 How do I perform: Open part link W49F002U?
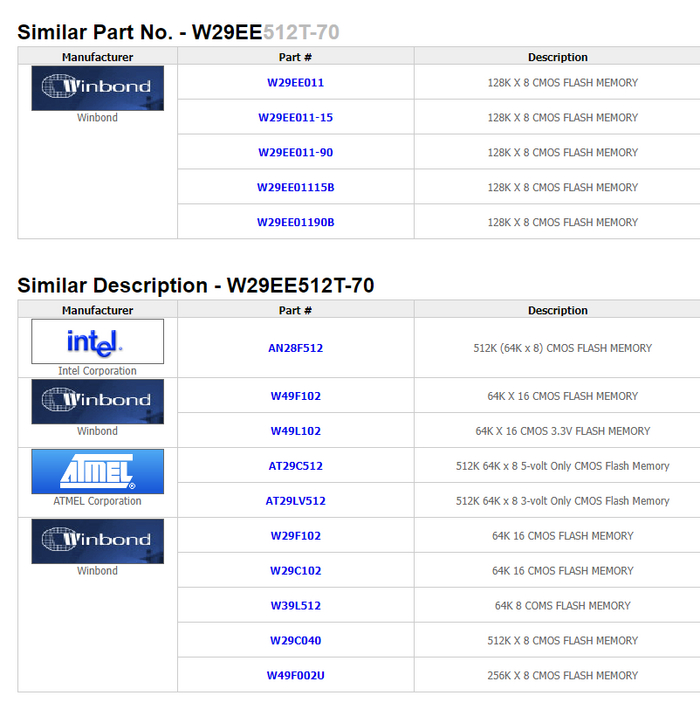click(x=295, y=675)
